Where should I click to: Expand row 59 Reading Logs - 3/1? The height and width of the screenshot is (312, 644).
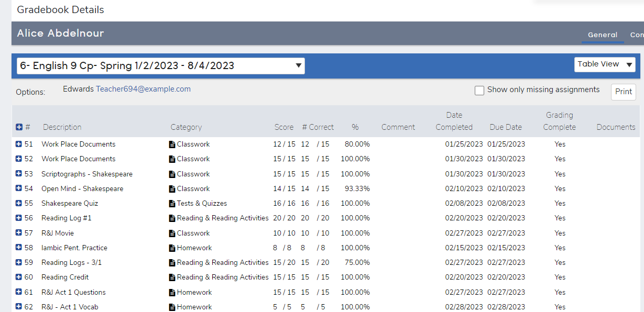click(19, 262)
